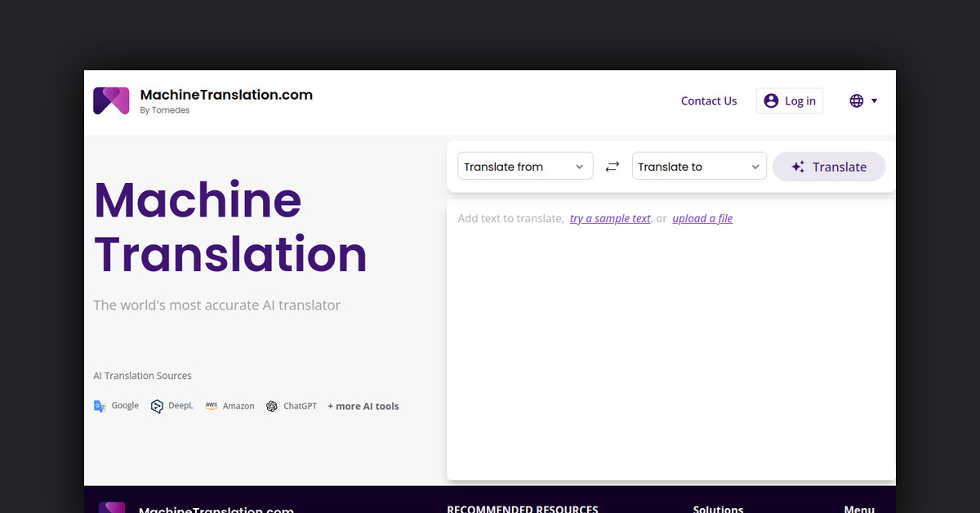Click the globe language selector icon
The image size is (980, 513).
[857, 100]
